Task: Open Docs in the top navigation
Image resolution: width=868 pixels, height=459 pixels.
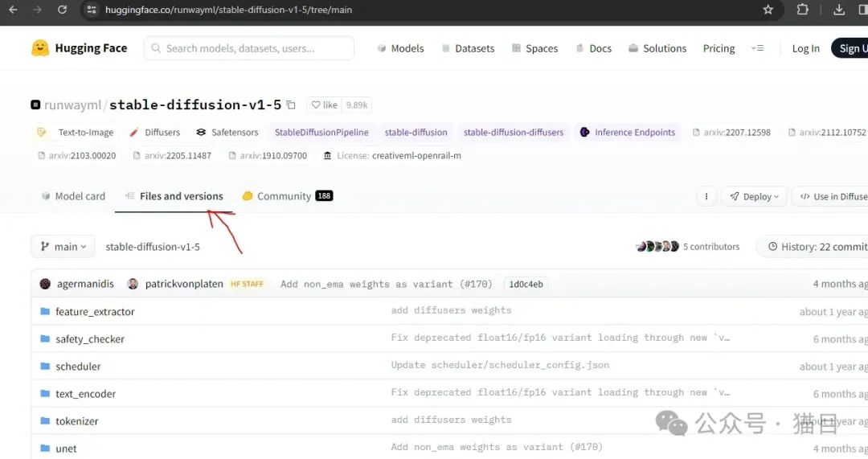Action: [x=594, y=48]
